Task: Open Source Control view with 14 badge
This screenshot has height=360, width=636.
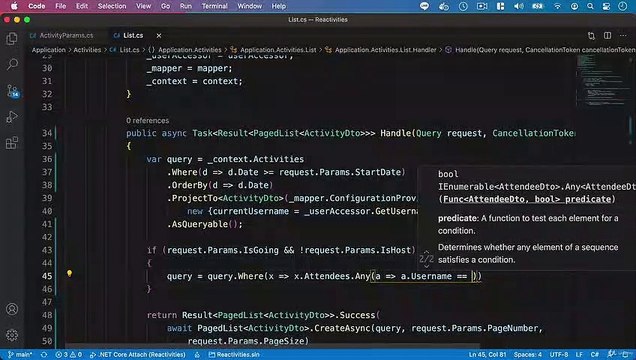Action: click(x=13, y=91)
